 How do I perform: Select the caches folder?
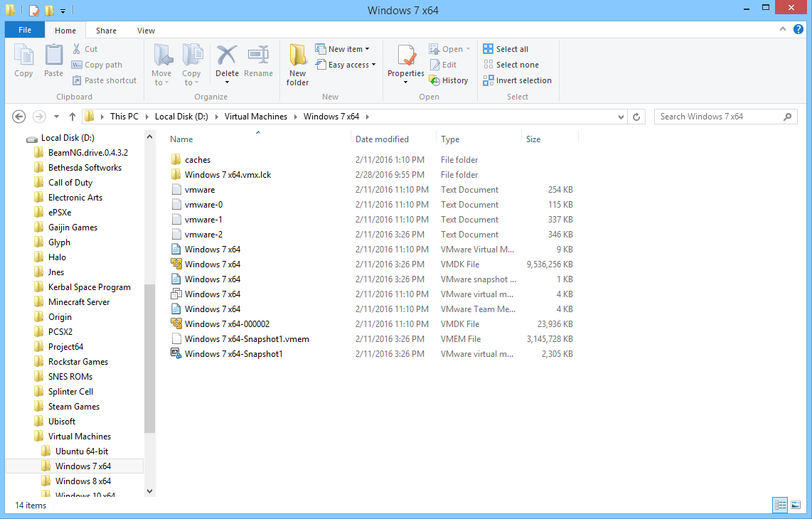[x=371, y=159]
